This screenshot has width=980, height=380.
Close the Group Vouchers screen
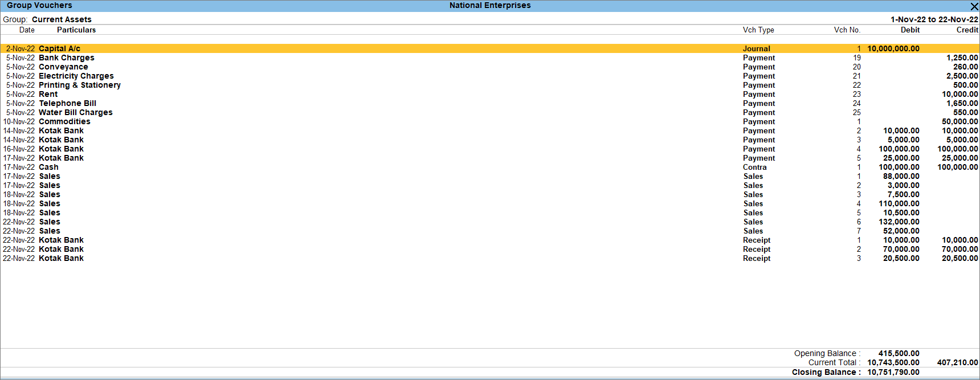(x=974, y=6)
